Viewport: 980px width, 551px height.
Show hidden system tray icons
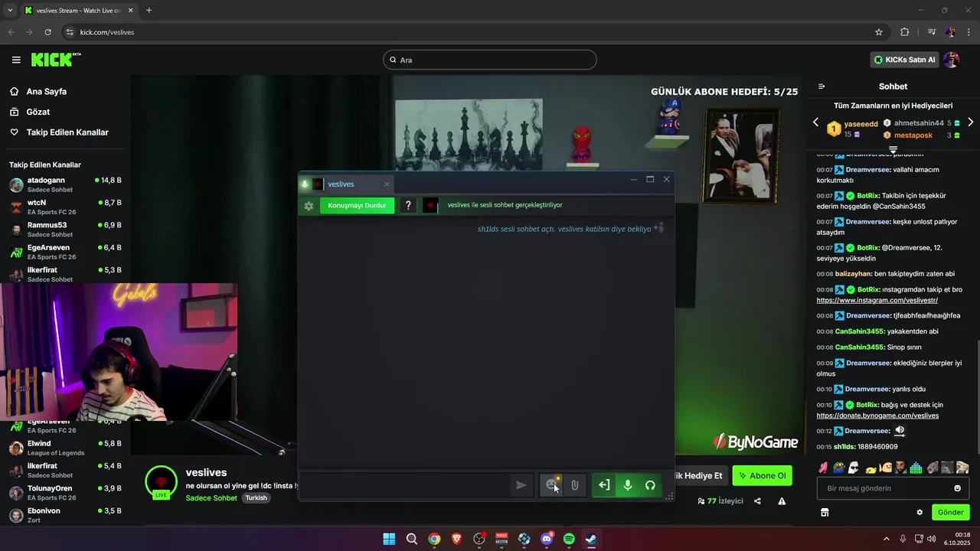(887, 539)
